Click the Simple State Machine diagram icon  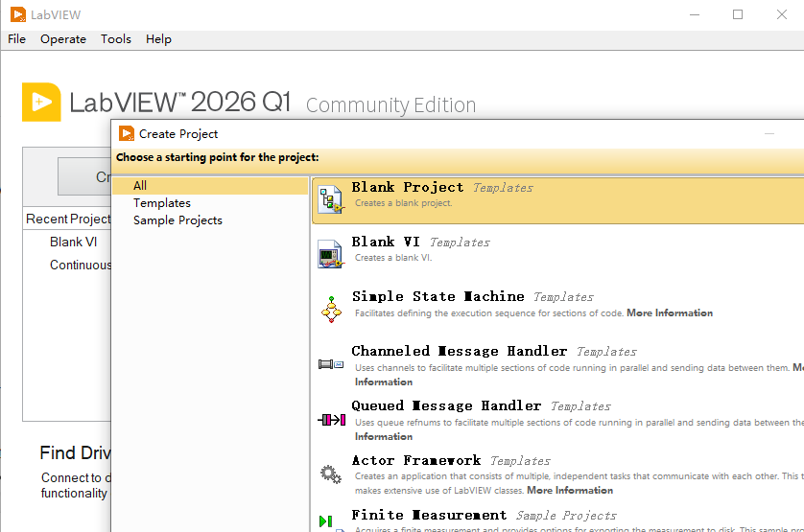tap(331, 309)
